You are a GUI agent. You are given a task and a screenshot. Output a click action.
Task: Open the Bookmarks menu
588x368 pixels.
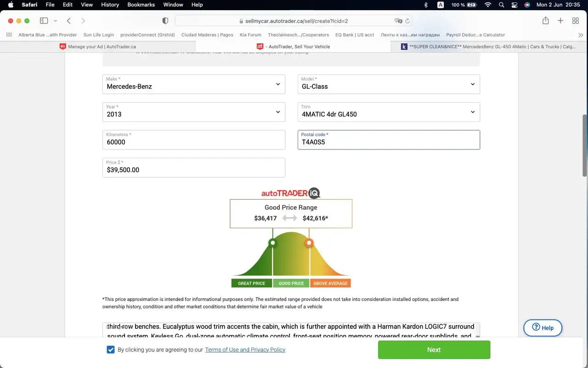click(x=141, y=5)
